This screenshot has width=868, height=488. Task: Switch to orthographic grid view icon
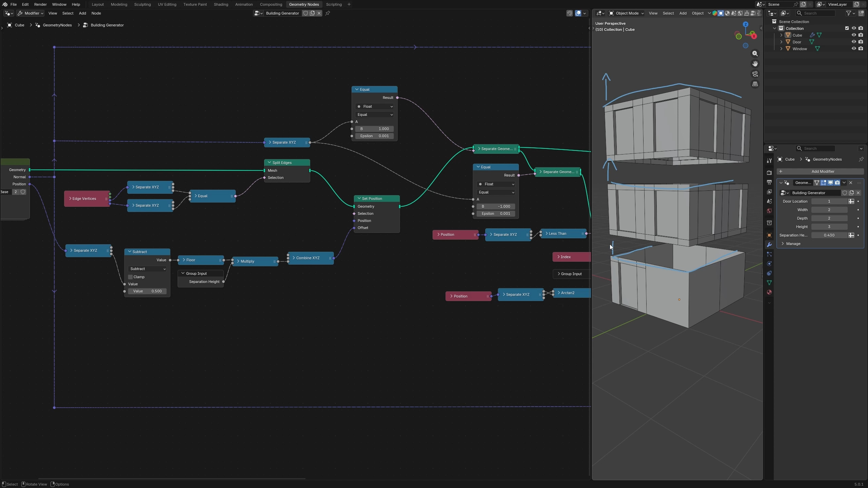coord(755,84)
